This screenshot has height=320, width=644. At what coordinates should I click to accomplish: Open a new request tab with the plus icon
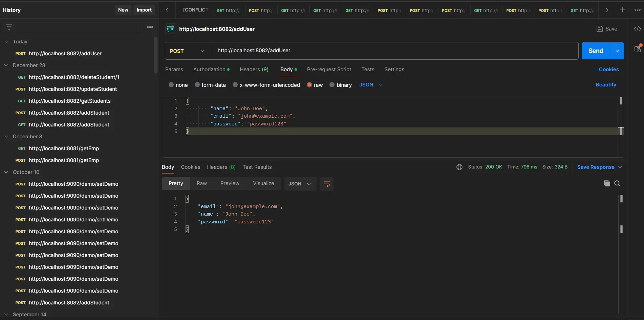coord(622,10)
